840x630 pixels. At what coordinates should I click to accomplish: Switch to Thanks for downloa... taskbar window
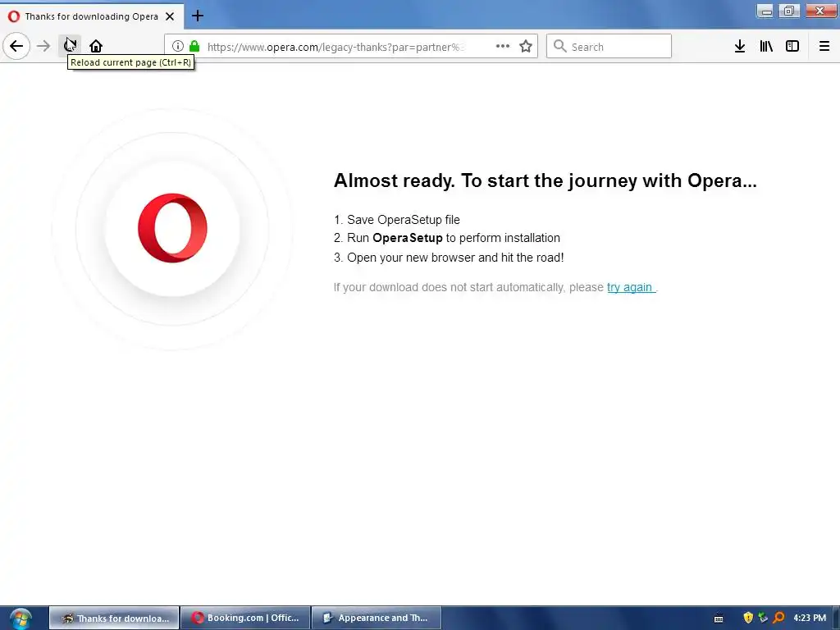click(114, 619)
